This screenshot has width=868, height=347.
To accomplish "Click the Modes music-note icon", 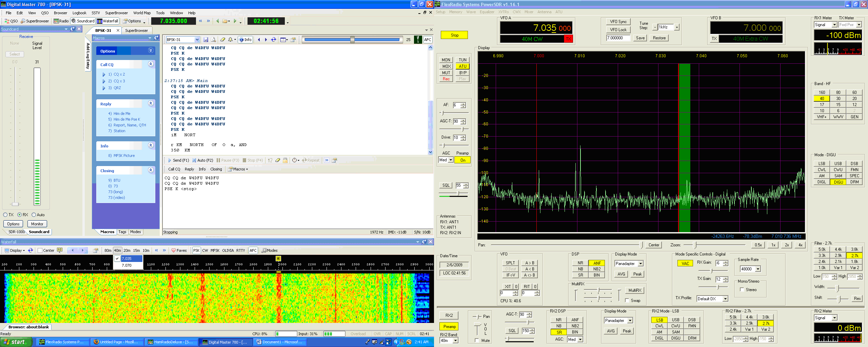I will click(x=264, y=250).
